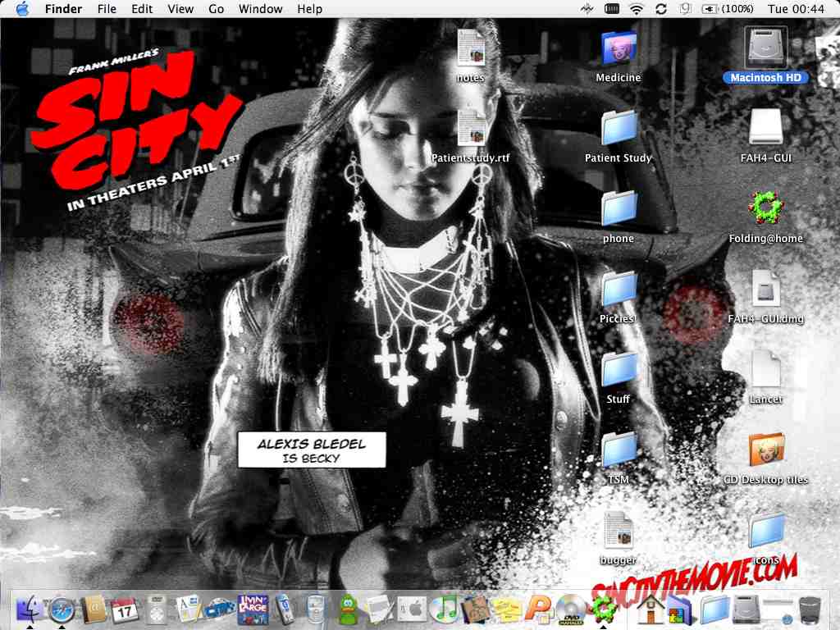Launch Livin' Large game from Dock

[x=253, y=609]
